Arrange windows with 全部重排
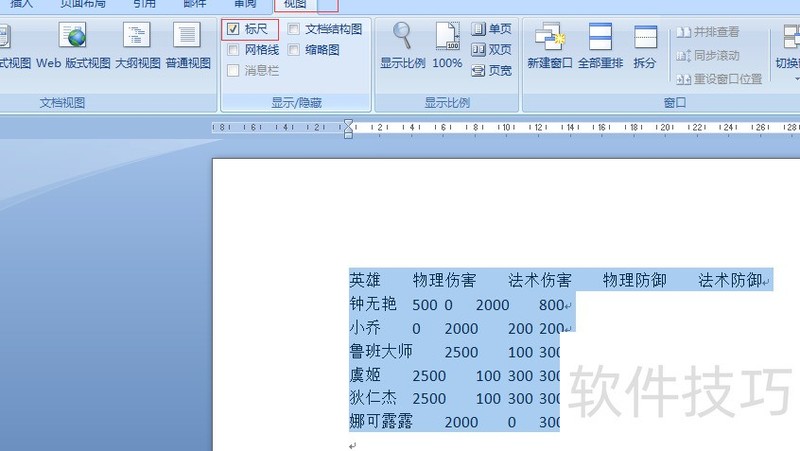Image resolution: width=800 pixels, height=451 pixels. [x=600, y=45]
